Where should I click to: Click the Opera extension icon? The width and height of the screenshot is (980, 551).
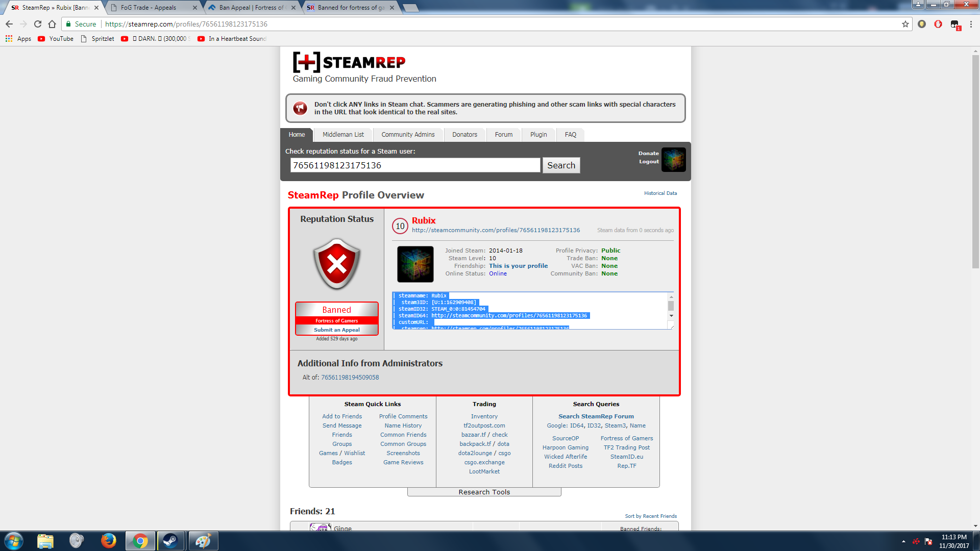(938, 24)
